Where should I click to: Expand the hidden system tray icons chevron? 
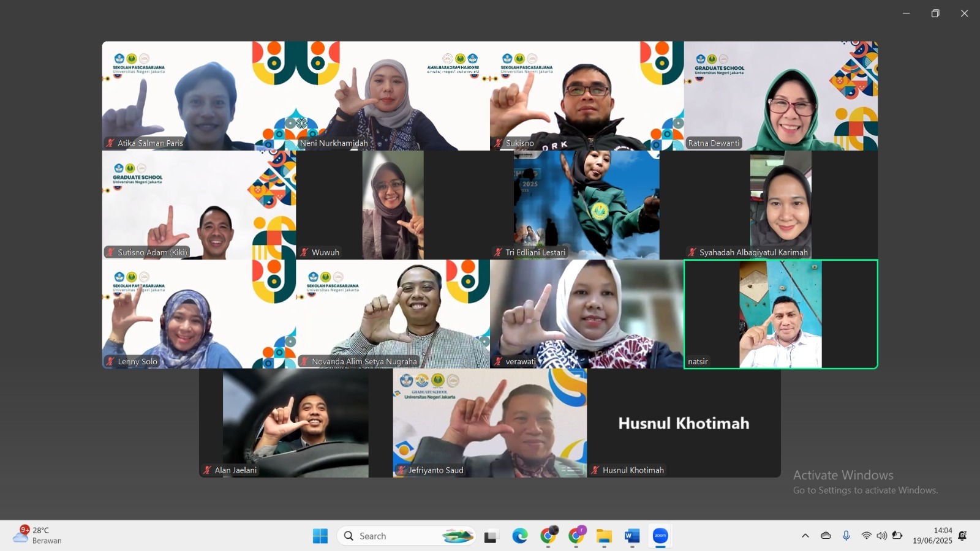click(x=805, y=536)
